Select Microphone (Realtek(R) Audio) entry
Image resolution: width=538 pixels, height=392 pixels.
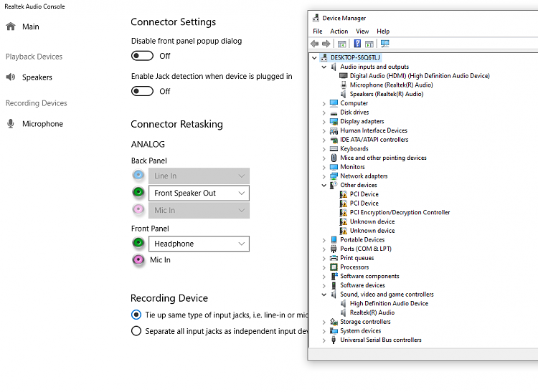[x=391, y=85]
